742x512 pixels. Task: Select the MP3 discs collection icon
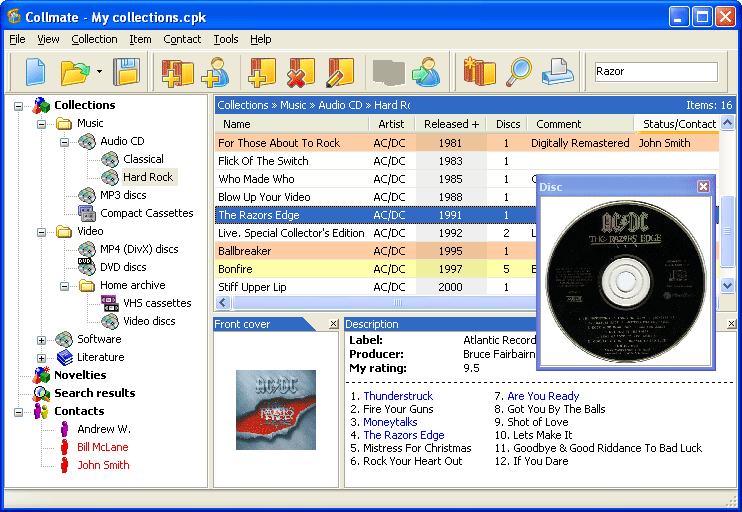[x=87, y=195]
